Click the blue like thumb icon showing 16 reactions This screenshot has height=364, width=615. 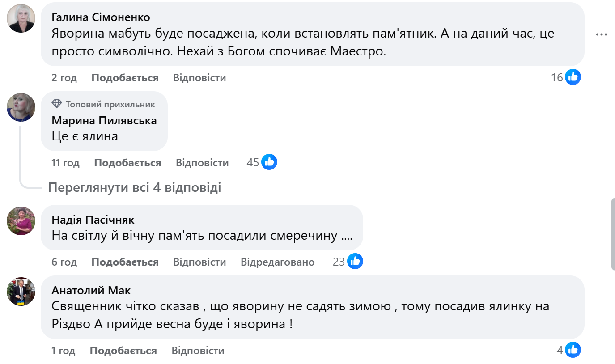[x=573, y=76]
